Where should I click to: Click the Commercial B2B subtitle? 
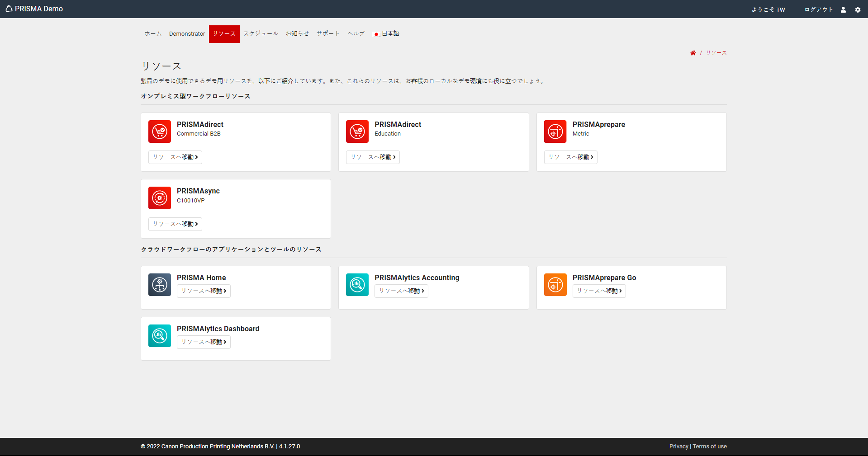click(x=199, y=134)
